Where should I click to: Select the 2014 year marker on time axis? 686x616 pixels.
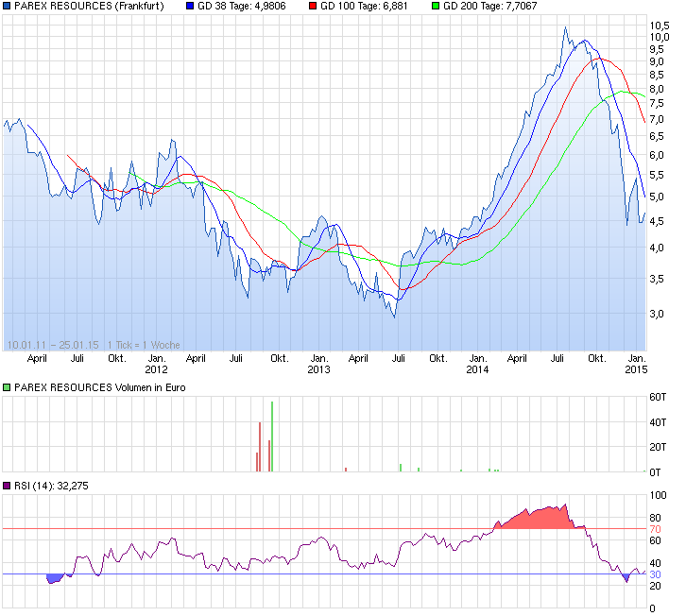click(x=478, y=370)
